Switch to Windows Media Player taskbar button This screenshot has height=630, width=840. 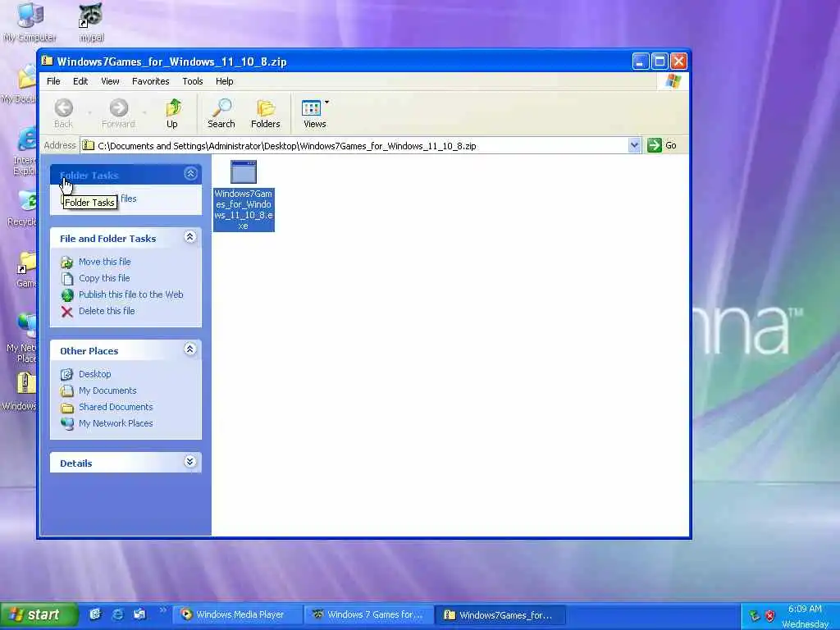click(238, 614)
